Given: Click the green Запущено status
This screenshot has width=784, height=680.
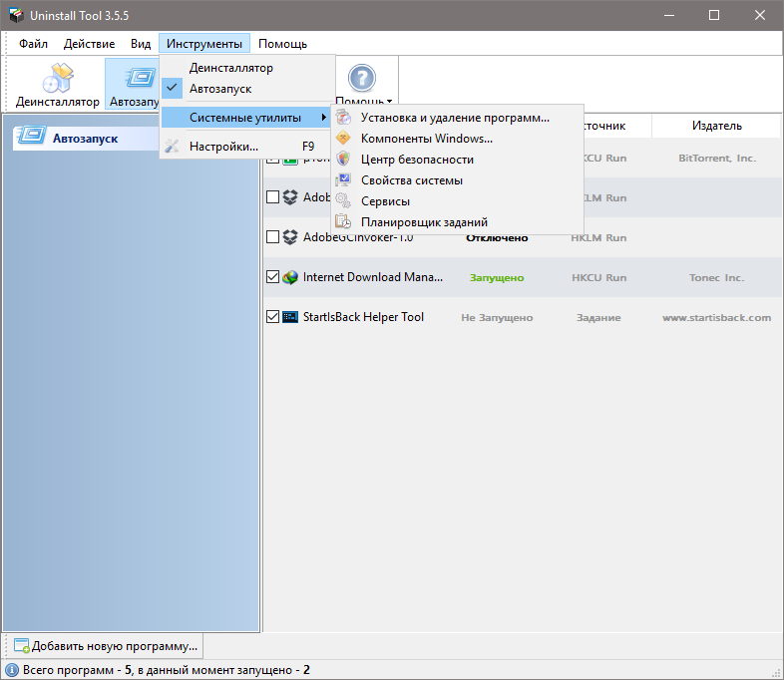Looking at the screenshot, I should click(497, 277).
